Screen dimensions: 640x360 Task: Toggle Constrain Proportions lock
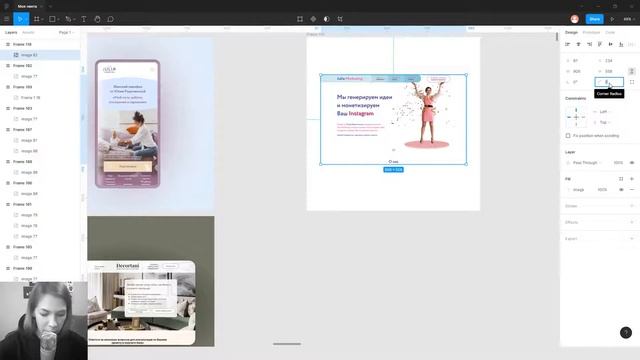[x=631, y=71]
